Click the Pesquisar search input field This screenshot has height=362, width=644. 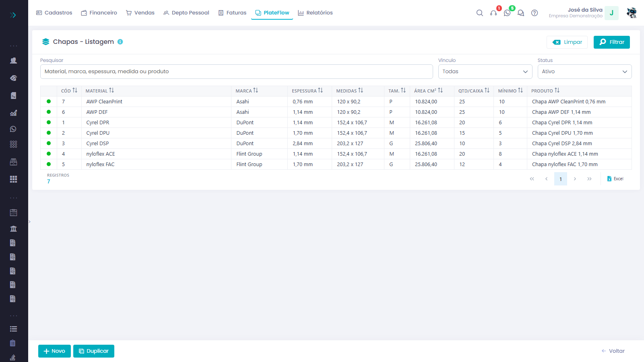[x=237, y=72]
